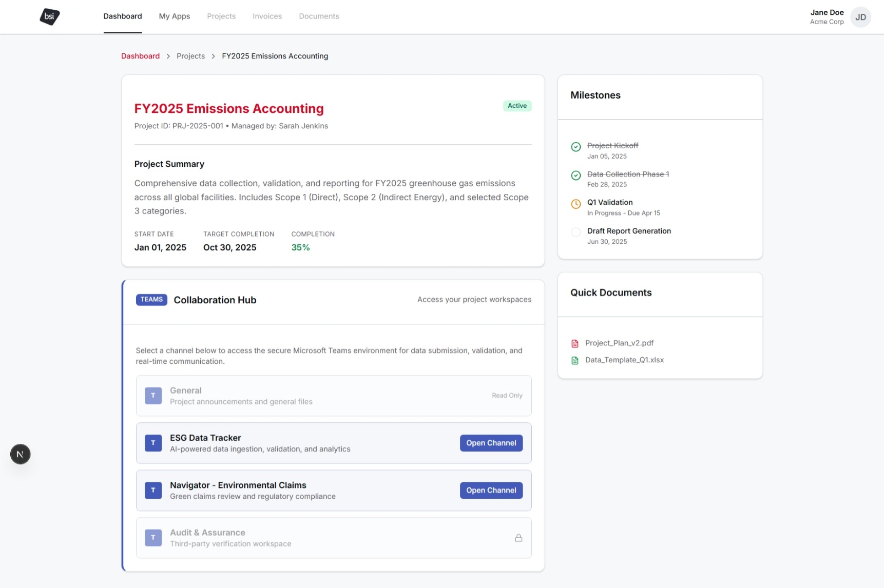Click the JD user avatar
Image resolution: width=884 pixels, height=588 pixels.
(x=860, y=17)
